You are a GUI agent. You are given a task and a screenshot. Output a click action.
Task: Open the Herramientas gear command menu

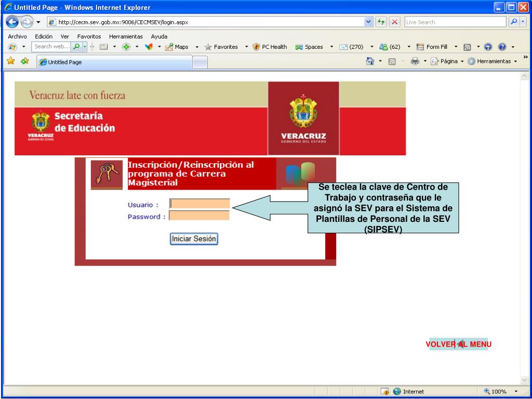(493, 61)
